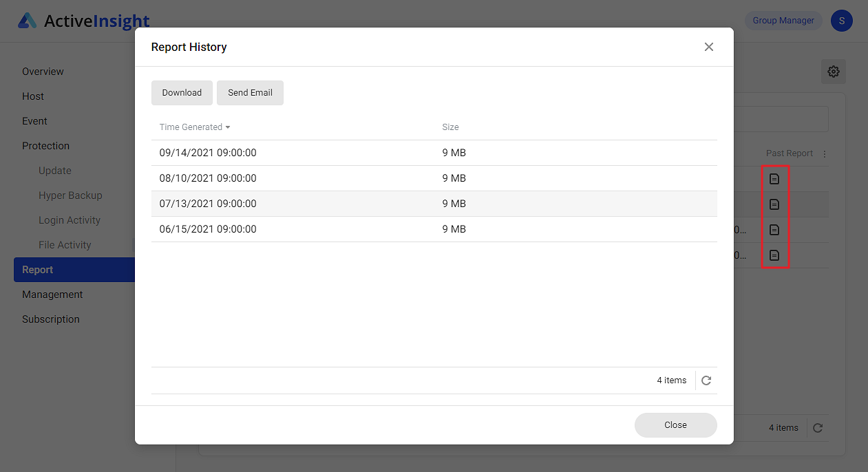868x472 pixels.
Task: Open the settings gear icon
Action: pos(833,72)
